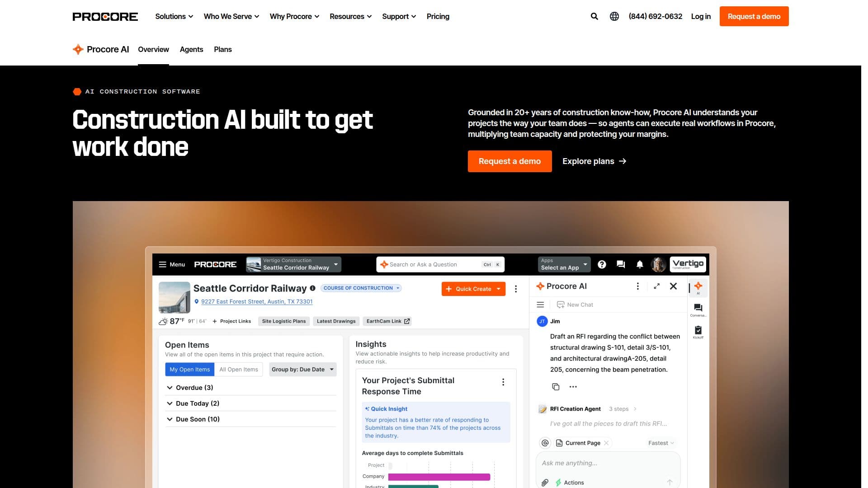This screenshot has width=868, height=488.
Task: Switch to All Open Items
Action: tap(239, 370)
